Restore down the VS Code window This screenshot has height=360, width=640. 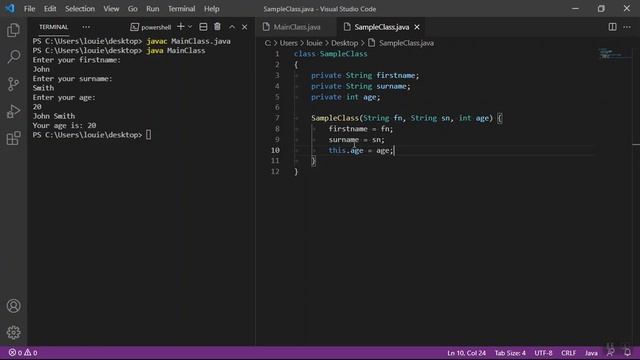[601, 9]
